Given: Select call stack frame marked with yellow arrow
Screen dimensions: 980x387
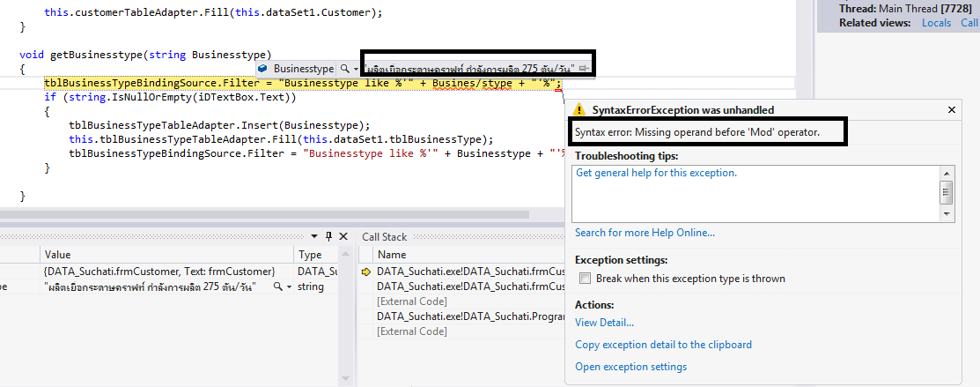Looking at the screenshot, I should pos(470,272).
